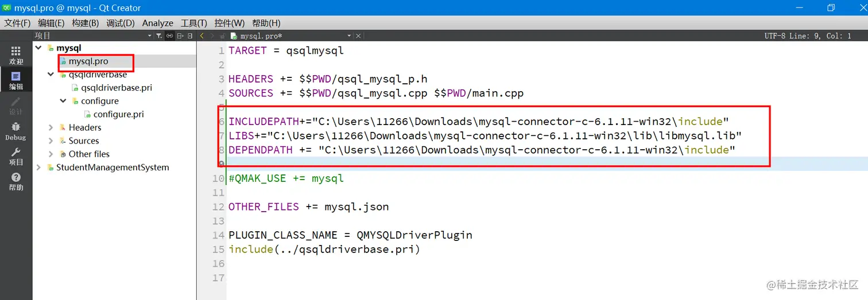
Task: Click the OTHER_FILES += mysql.json line
Action: pyautogui.click(x=308, y=207)
